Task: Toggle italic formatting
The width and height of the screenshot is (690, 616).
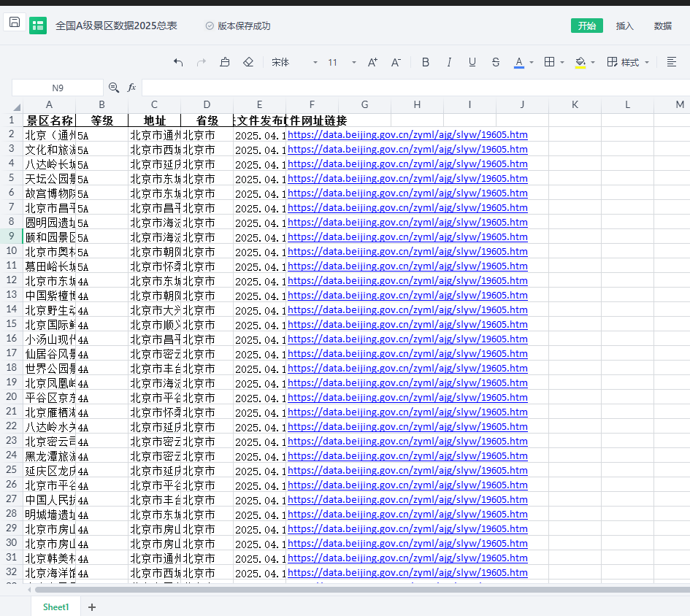Action: click(449, 63)
